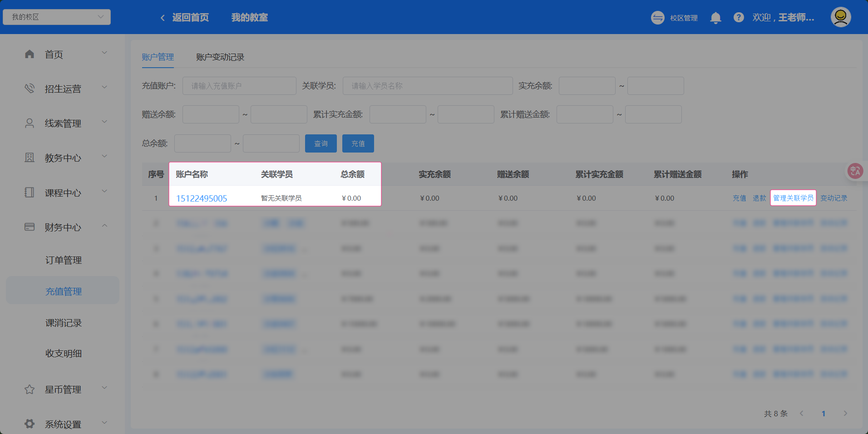This screenshot has height=434, width=868.
Task: Open the 我的校区 dropdown
Action: point(57,17)
